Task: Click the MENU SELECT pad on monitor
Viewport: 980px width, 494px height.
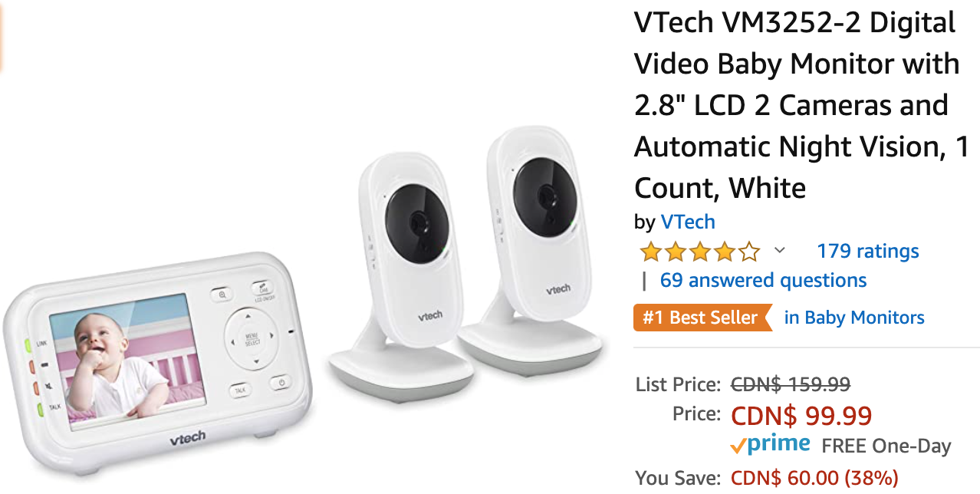Action: pos(252,338)
